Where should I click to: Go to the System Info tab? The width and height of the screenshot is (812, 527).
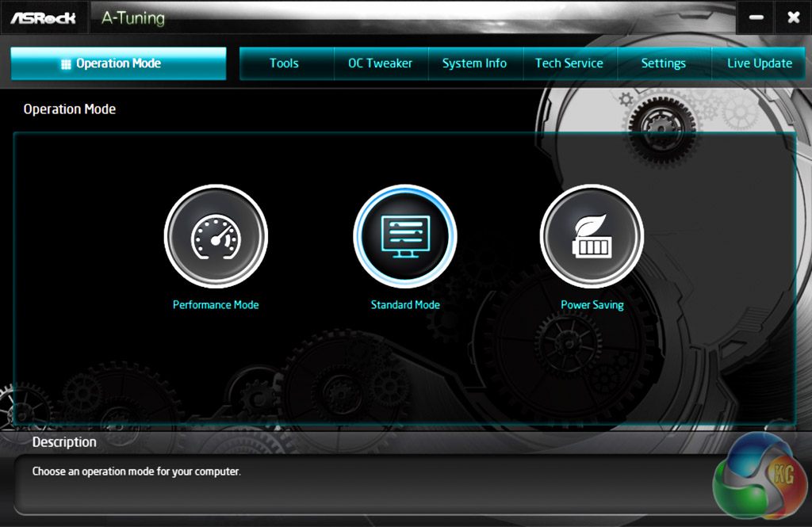[474, 63]
